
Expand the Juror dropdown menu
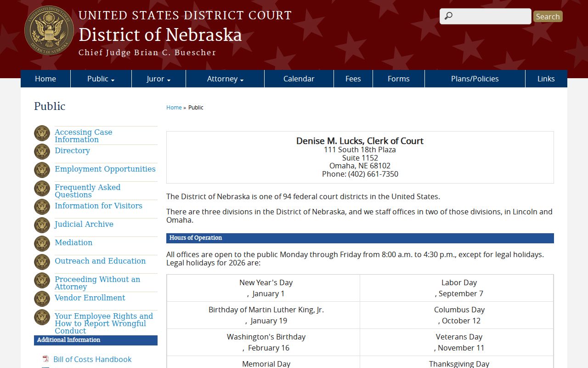coord(158,79)
